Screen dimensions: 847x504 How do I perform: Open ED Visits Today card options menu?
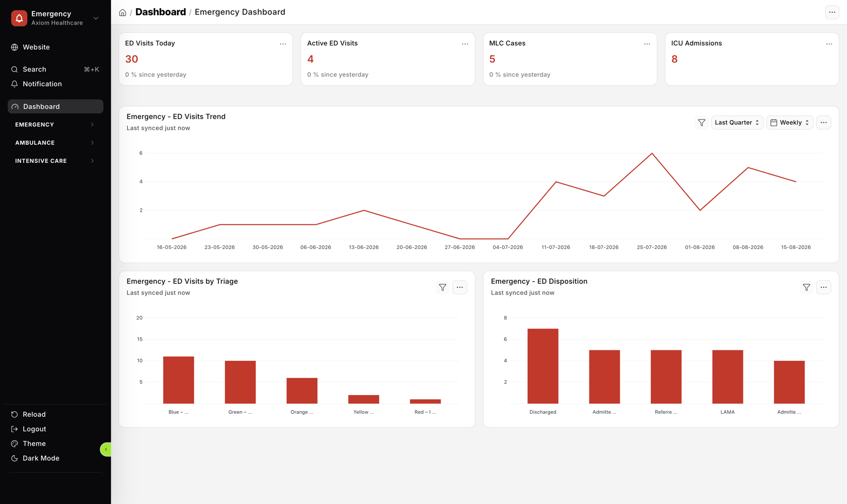[x=283, y=44]
